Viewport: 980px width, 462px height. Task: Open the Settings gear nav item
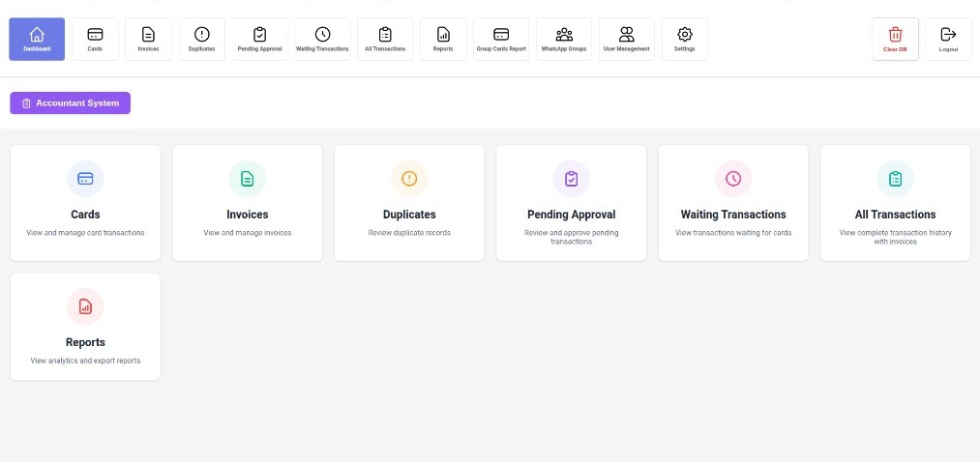[x=684, y=39]
